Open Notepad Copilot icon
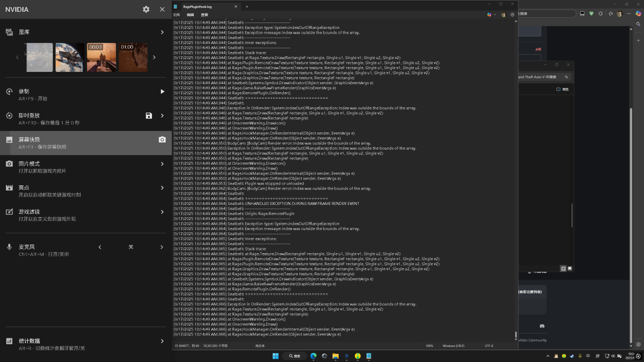The height and width of the screenshot is (362, 644). (x=489, y=14)
